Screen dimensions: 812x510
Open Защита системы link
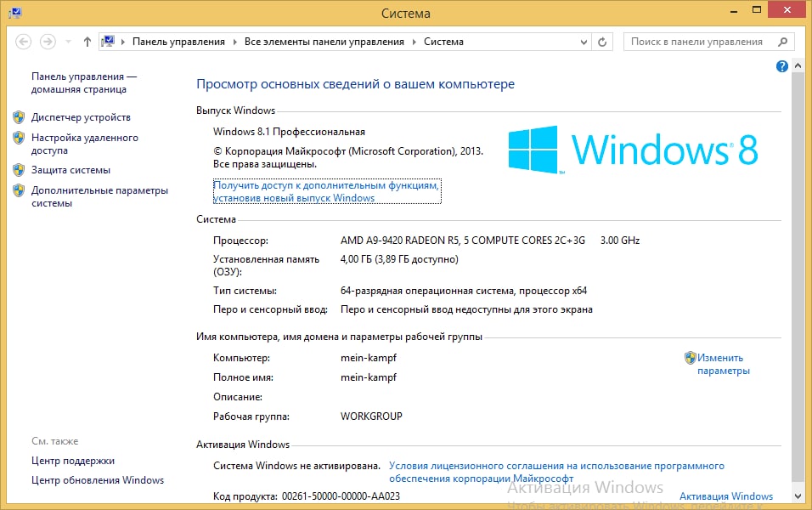[x=71, y=170]
